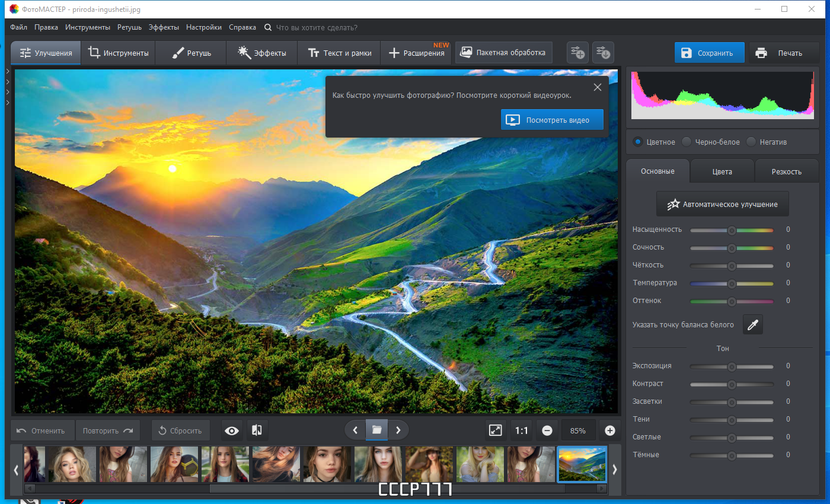Click the save preset sliders-plus icon
Screen dimensions: 830x504
pos(578,53)
